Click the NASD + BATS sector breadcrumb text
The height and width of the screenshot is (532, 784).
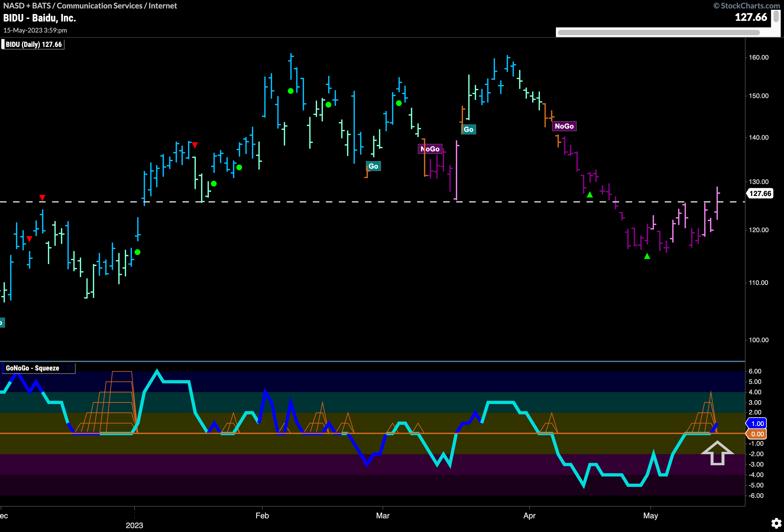[x=90, y=6]
